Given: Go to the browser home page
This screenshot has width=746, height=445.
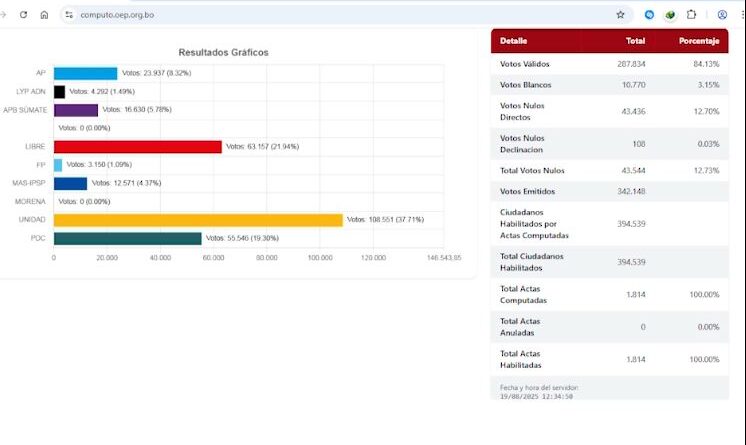Looking at the screenshot, I should tap(44, 15).
